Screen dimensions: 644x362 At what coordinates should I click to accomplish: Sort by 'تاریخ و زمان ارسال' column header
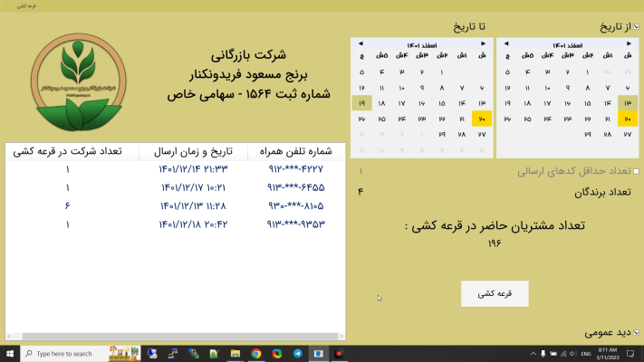pyautogui.click(x=193, y=151)
